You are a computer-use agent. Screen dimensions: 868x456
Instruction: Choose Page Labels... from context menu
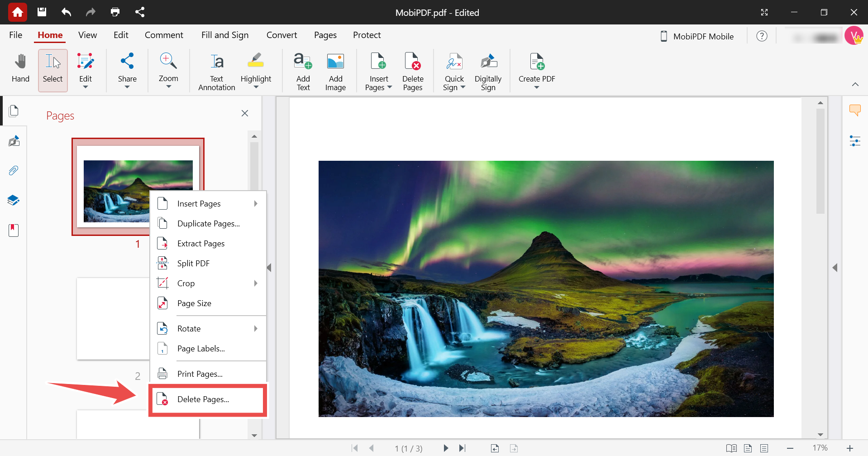point(208,349)
